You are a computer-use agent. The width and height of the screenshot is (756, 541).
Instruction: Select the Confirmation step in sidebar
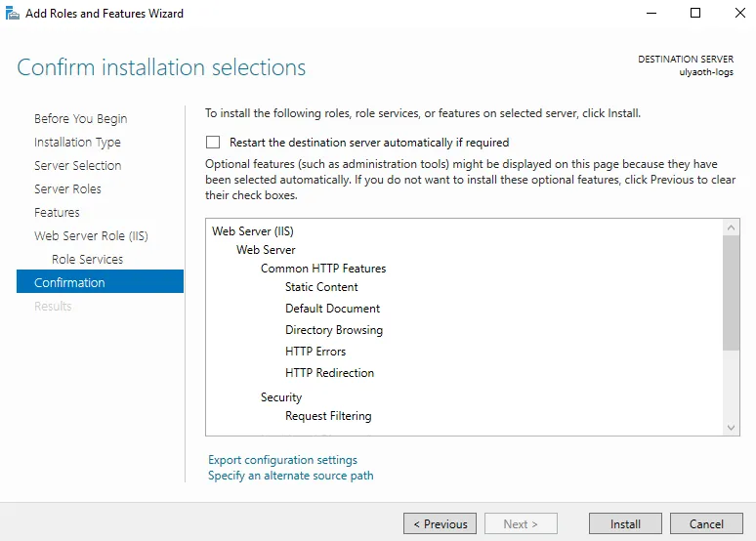pos(69,283)
